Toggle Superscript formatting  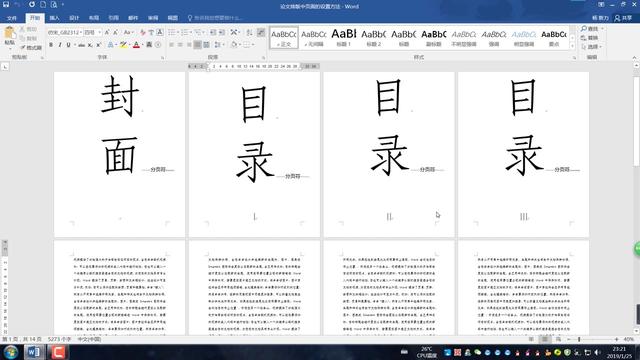click(99, 44)
